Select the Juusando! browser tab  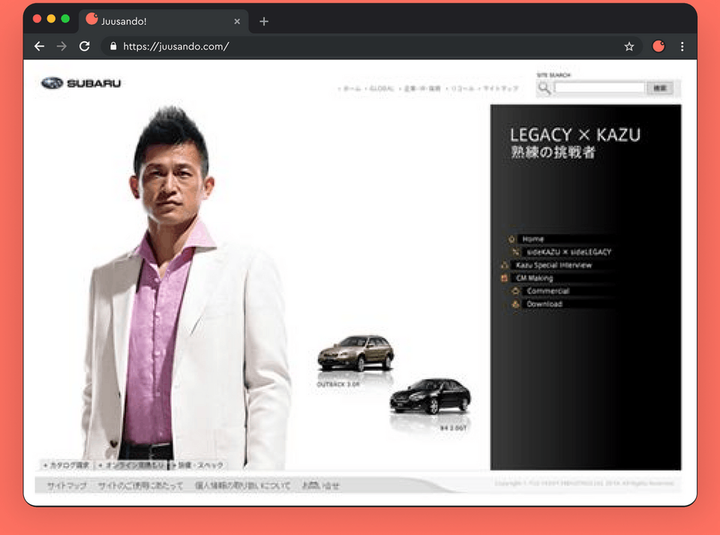[163, 21]
